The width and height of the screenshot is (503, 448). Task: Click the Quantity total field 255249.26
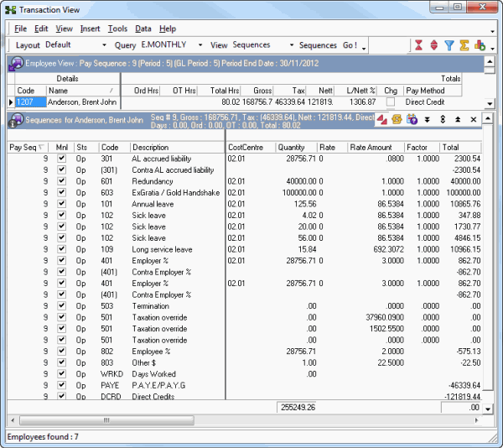tap(297, 408)
